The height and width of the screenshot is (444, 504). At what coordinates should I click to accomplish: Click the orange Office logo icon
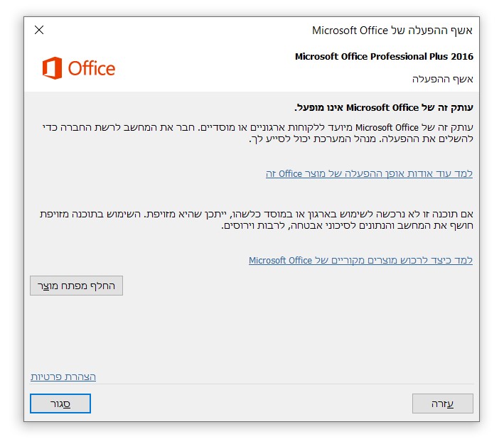tap(53, 68)
